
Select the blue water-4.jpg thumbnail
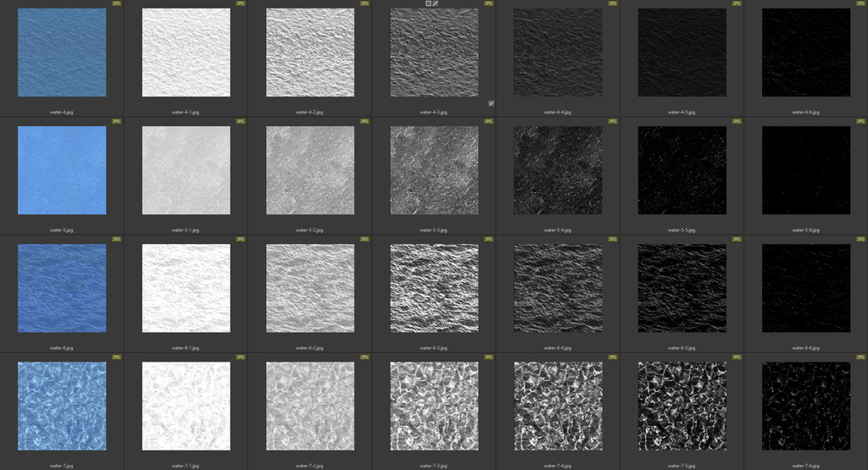click(62, 53)
